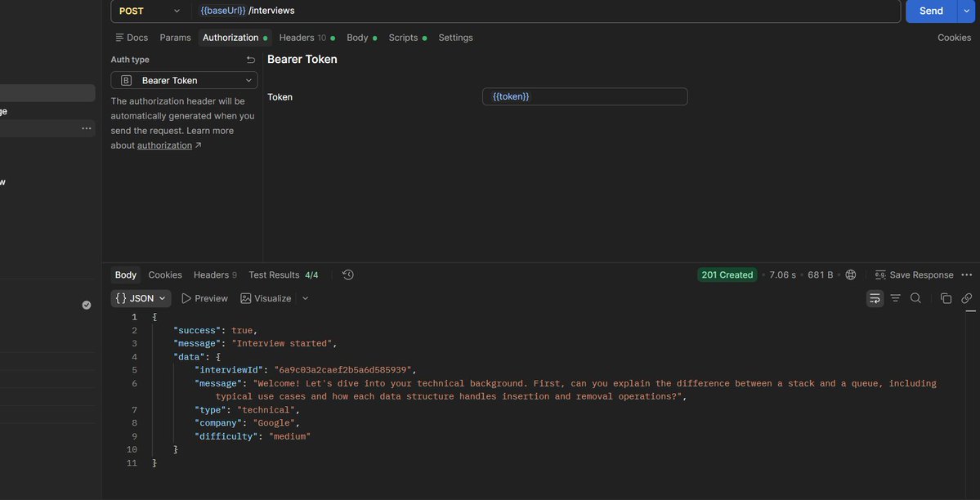Open the Bearer Token auth type dropdown

pos(185,81)
